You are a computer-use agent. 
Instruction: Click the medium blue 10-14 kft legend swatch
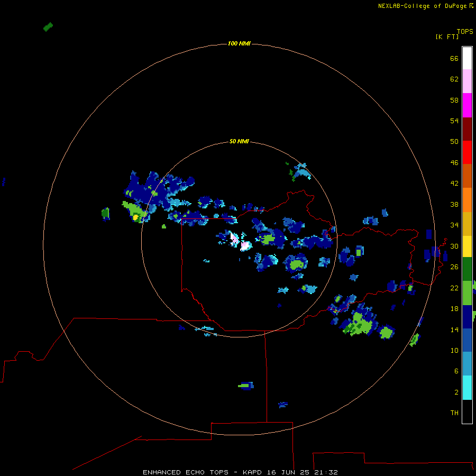[467, 340]
